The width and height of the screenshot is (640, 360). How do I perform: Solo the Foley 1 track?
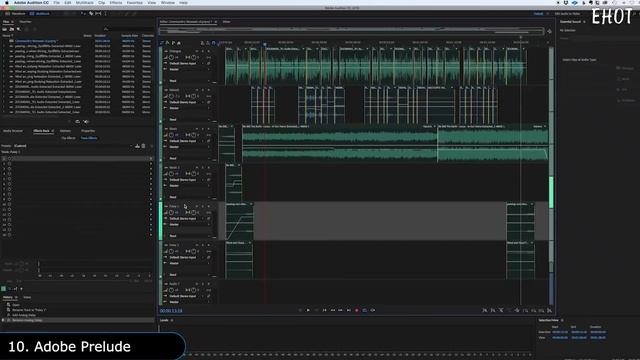pos(203,207)
